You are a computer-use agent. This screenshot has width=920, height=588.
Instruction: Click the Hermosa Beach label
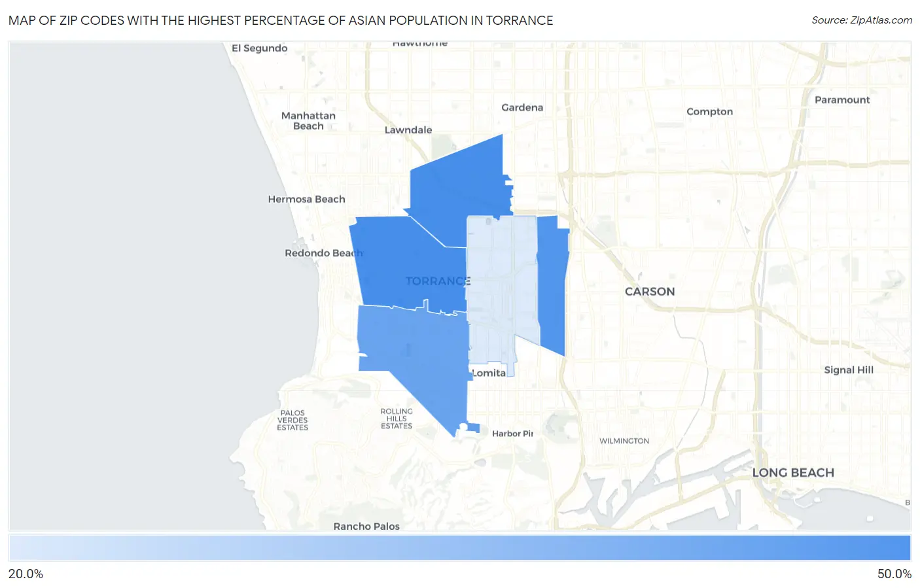(306, 199)
